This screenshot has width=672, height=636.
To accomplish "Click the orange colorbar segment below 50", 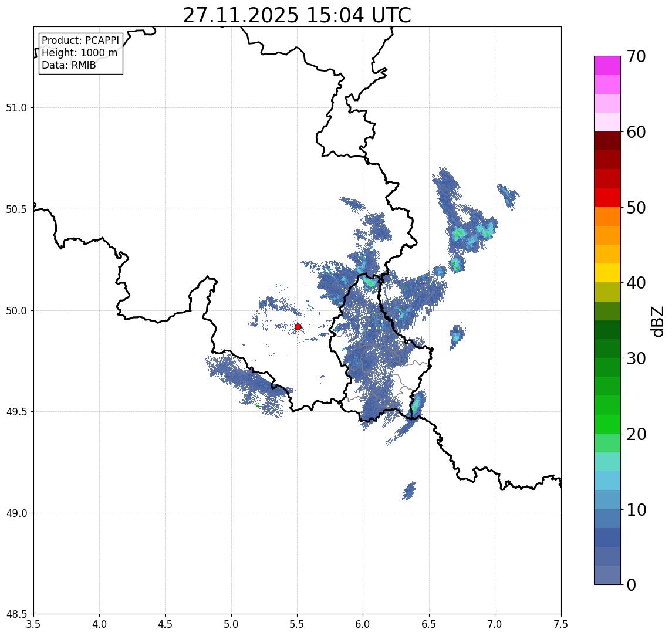I will 607,216.
